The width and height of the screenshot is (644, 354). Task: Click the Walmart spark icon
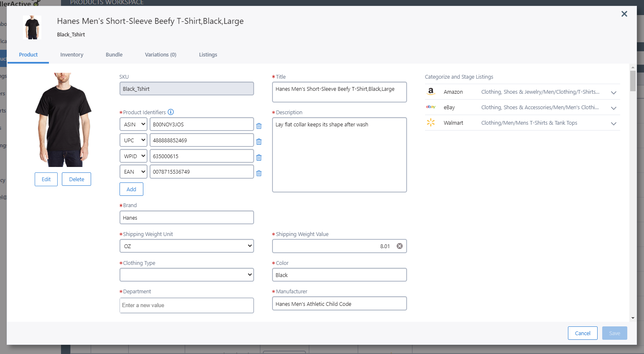[x=431, y=123]
